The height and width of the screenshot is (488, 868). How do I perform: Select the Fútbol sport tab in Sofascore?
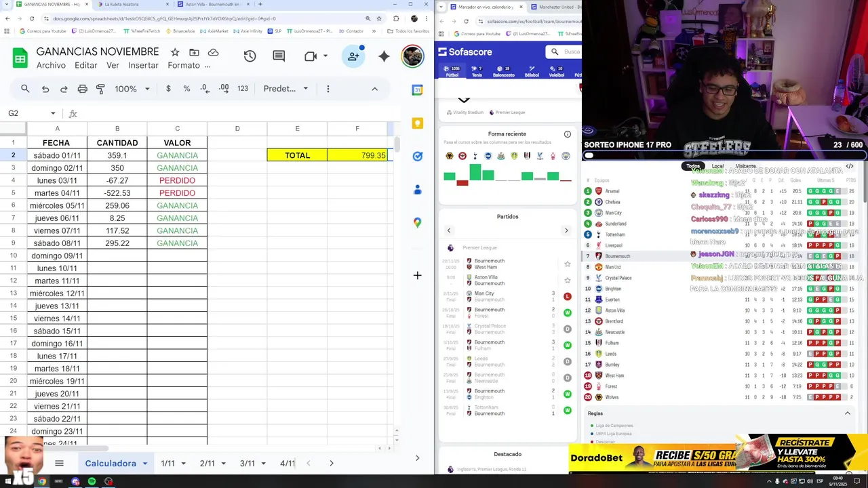[452, 71]
